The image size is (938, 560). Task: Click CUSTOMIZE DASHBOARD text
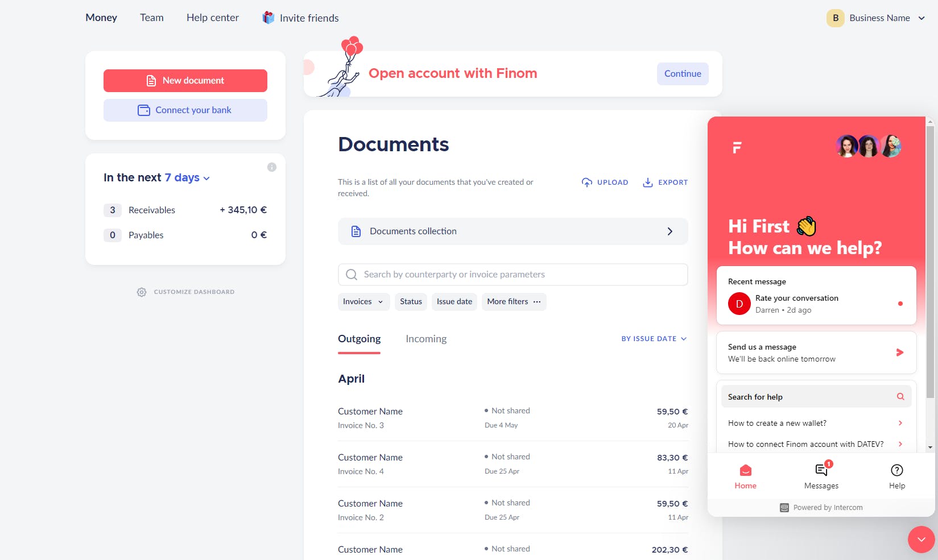[x=194, y=292]
